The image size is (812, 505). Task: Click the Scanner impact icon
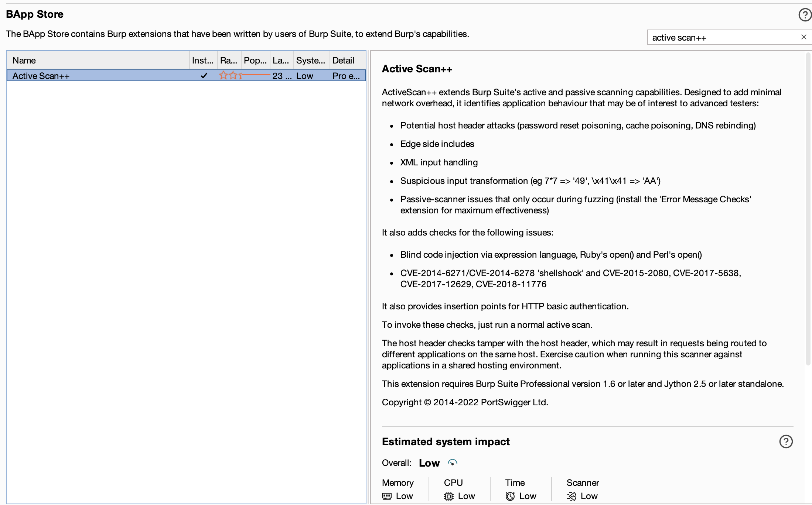572,496
